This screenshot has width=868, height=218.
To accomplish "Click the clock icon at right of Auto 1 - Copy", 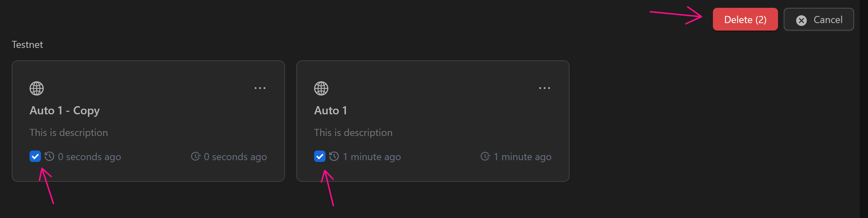I will click(196, 156).
